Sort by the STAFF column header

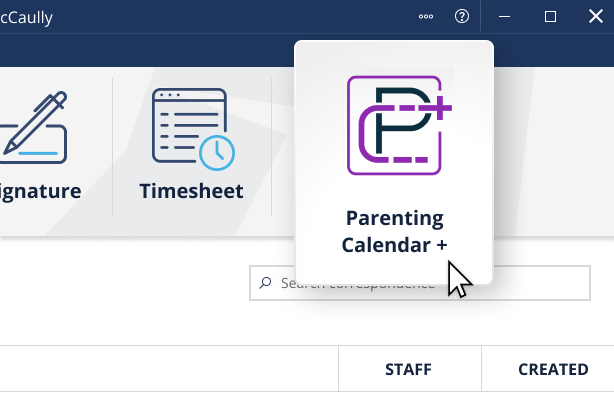[x=408, y=369]
